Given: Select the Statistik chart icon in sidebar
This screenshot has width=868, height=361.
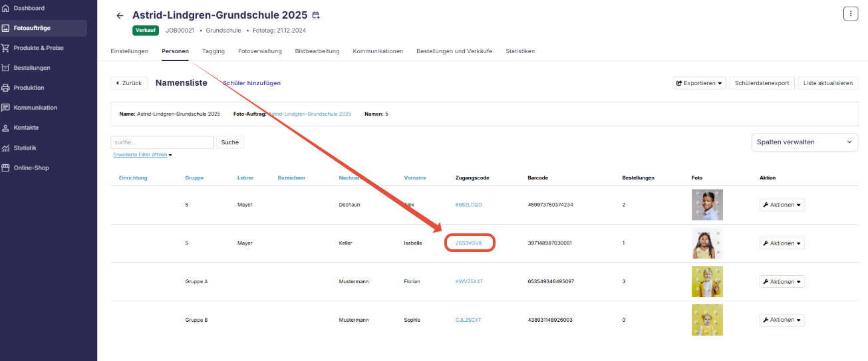Looking at the screenshot, I should click(6, 148).
